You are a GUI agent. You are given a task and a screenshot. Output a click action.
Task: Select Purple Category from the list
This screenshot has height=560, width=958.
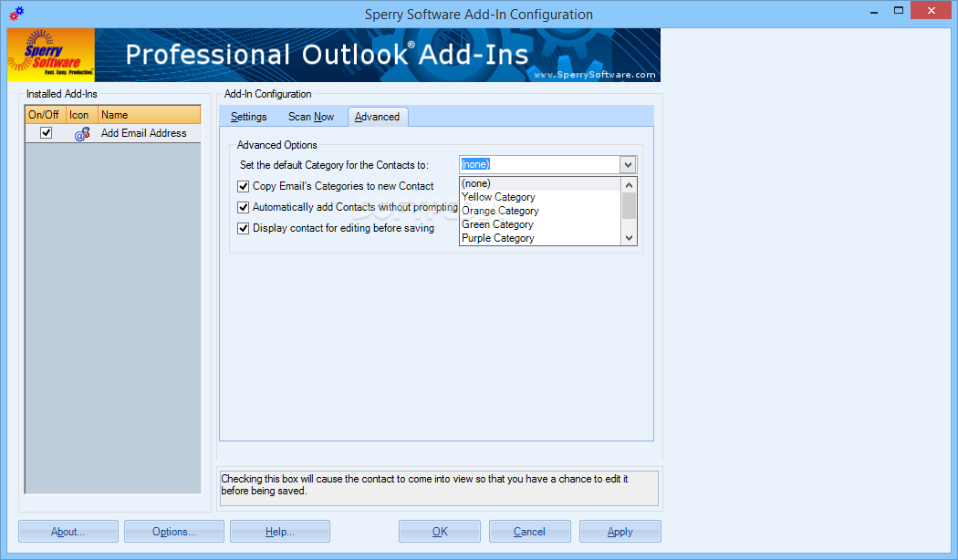pyautogui.click(x=540, y=238)
